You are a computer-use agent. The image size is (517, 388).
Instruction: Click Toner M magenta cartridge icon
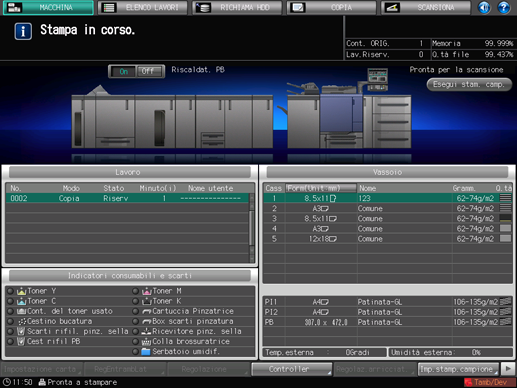pos(147,291)
